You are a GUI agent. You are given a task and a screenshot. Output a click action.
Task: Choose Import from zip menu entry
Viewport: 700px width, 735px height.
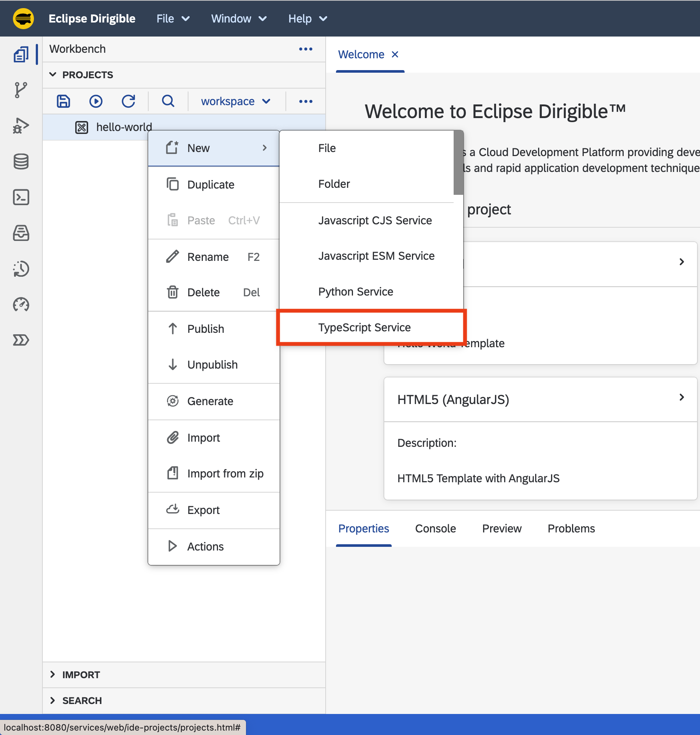pyautogui.click(x=214, y=473)
